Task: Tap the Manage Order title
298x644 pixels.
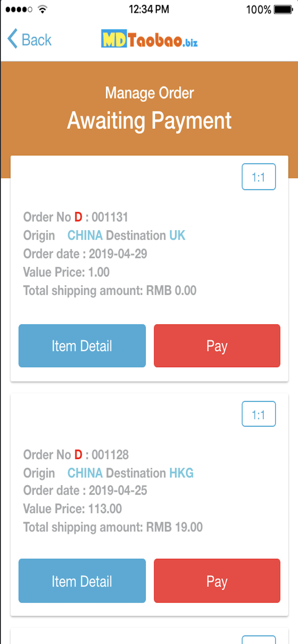Action: [x=149, y=93]
